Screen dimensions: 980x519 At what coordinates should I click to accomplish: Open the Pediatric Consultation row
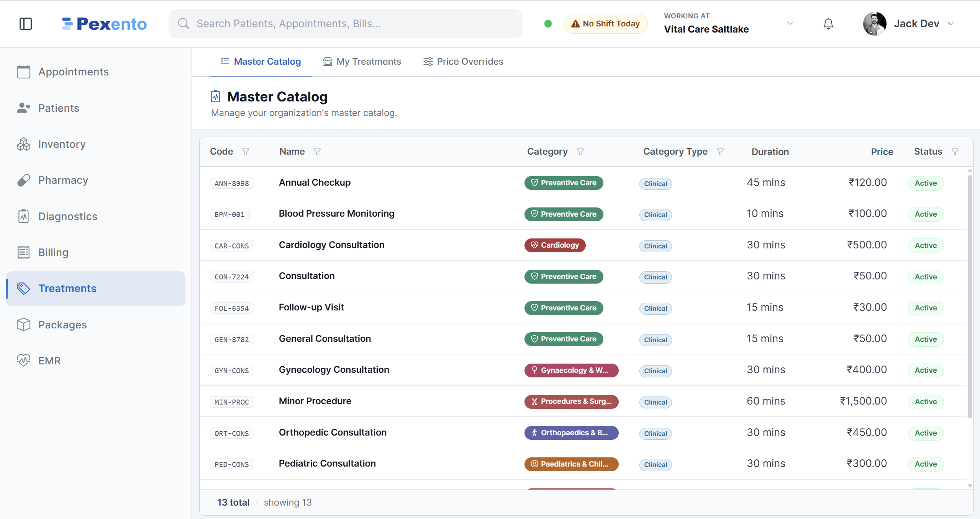583,464
